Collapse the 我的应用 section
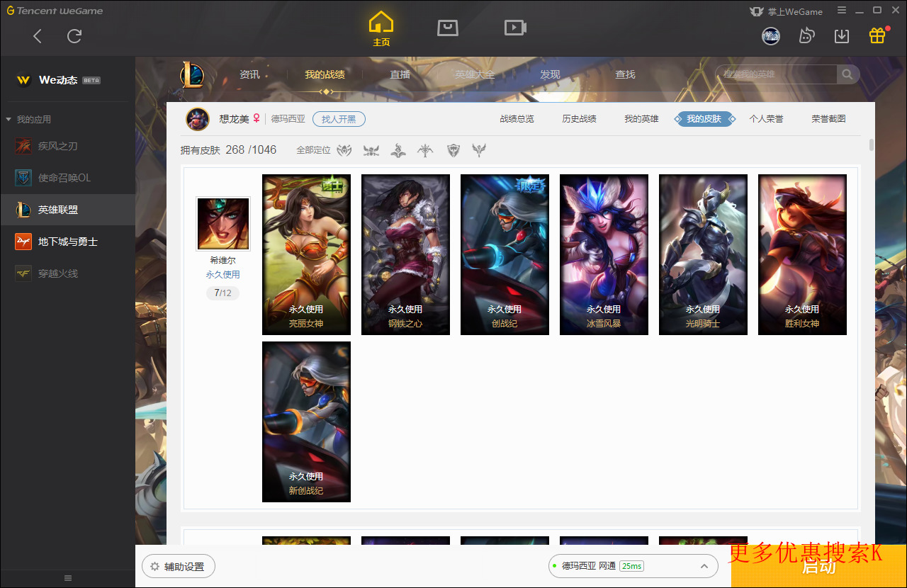Screen dimensions: 907x588 tap(29, 120)
